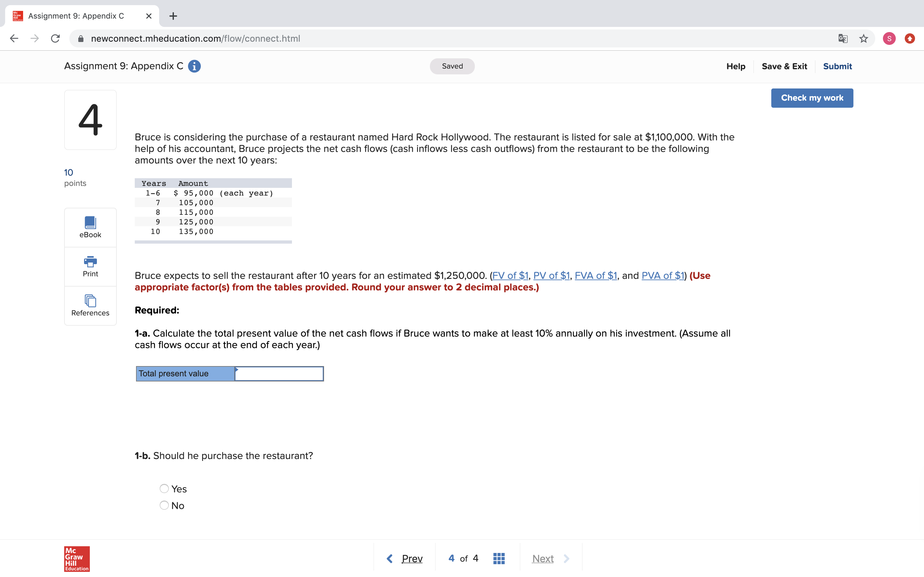
Task: Open the eBook resource
Action: pyautogui.click(x=90, y=227)
